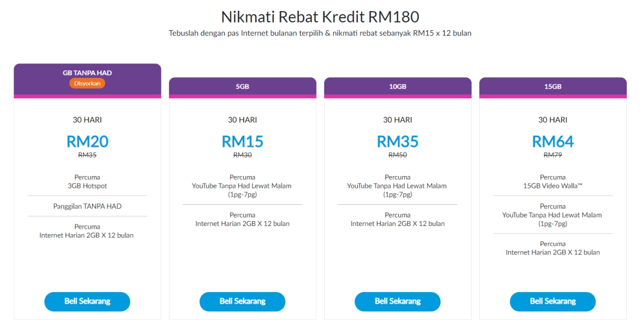Buy the 15GB RM64 plan

coord(553,302)
